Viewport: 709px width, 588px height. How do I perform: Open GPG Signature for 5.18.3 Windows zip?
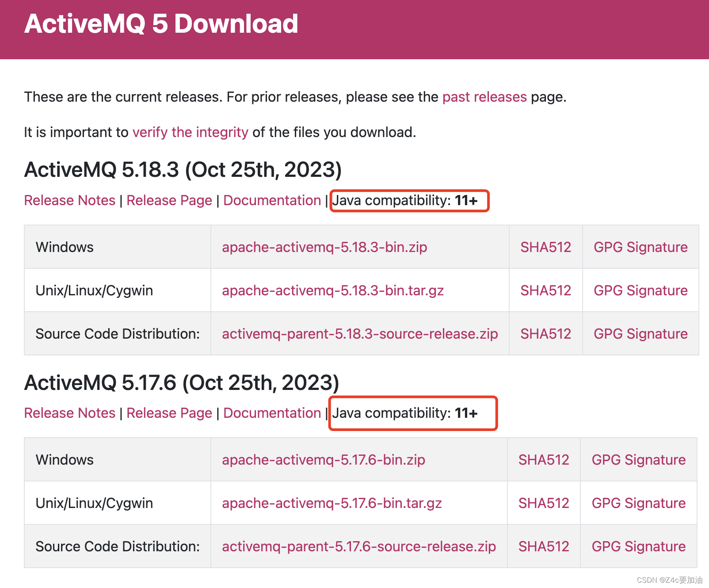[640, 247]
